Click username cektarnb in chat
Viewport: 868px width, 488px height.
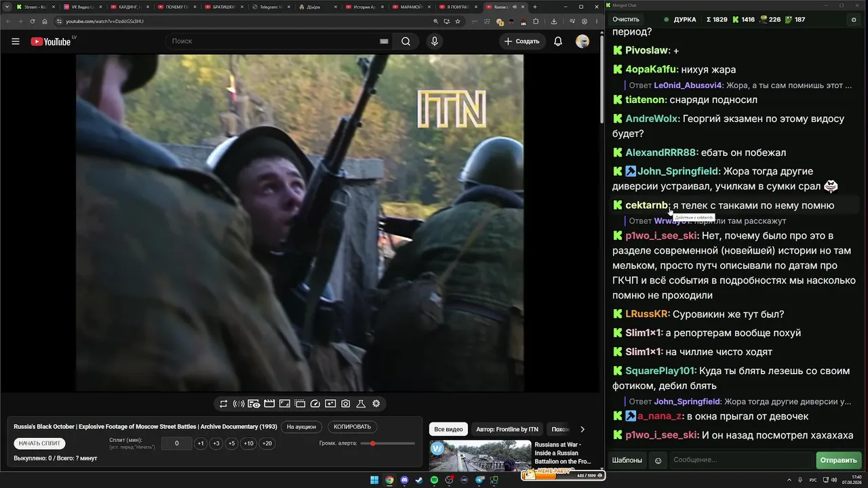coord(646,205)
